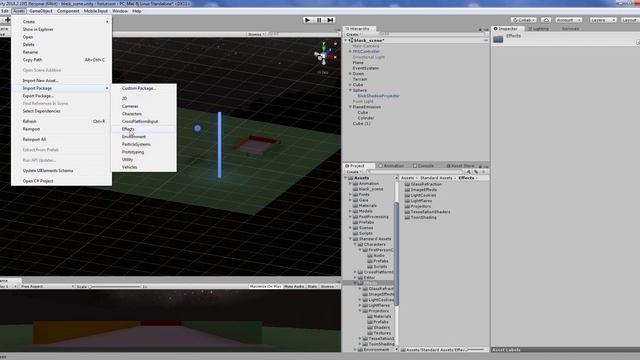Select BlobShadowProjector in Hierarchy
This screenshot has width=640, height=360.
[x=378, y=96]
